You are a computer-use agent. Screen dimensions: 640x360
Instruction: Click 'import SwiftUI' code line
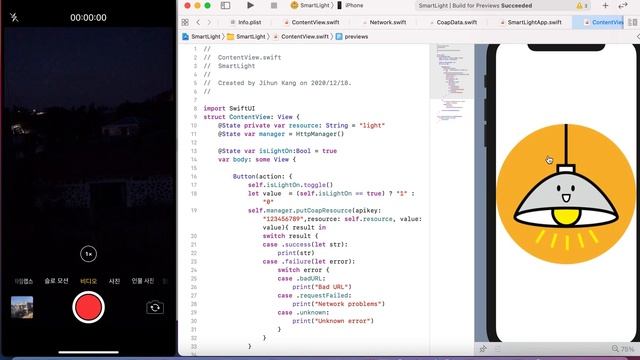[229, 109]
